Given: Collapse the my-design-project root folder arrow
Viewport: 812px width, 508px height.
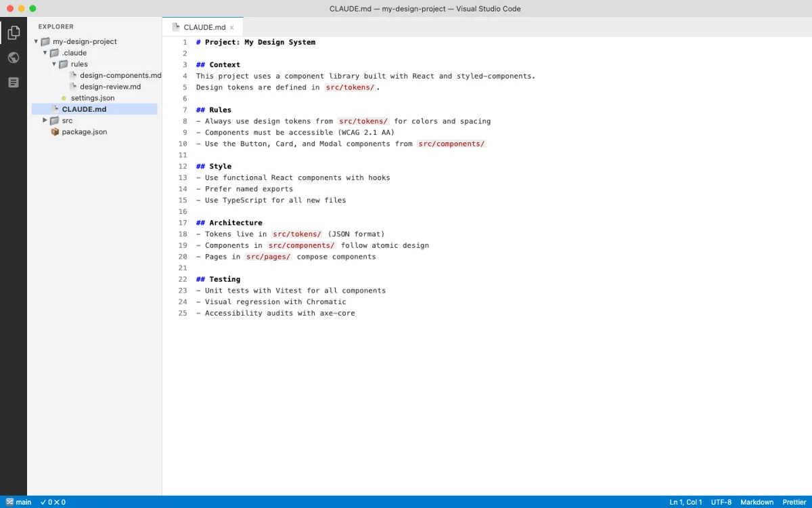Looking at the screenshot, I should [x=36, y=41].
